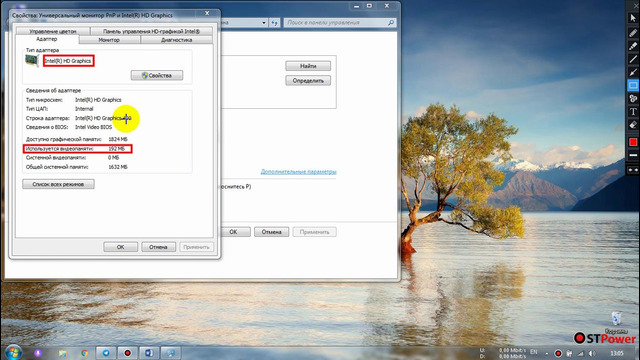Click Найти button in Control Panel window
The height and width of the screenshot is (360, 640).
308,66
